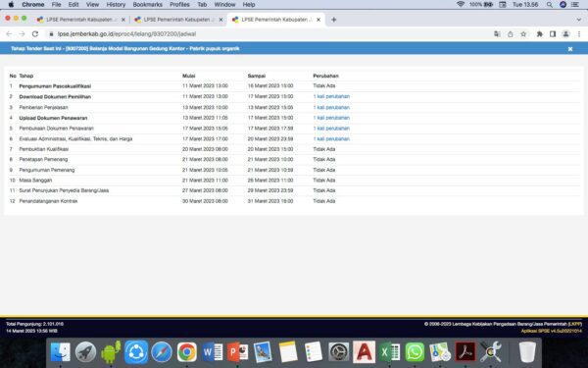Open Spotlight search in the menu bar
Screen dimensions: 588x368
[x=550, y=5]
